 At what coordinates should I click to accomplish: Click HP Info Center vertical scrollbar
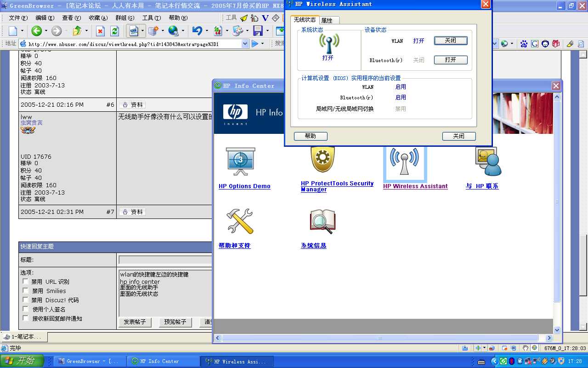coord(557,213)
